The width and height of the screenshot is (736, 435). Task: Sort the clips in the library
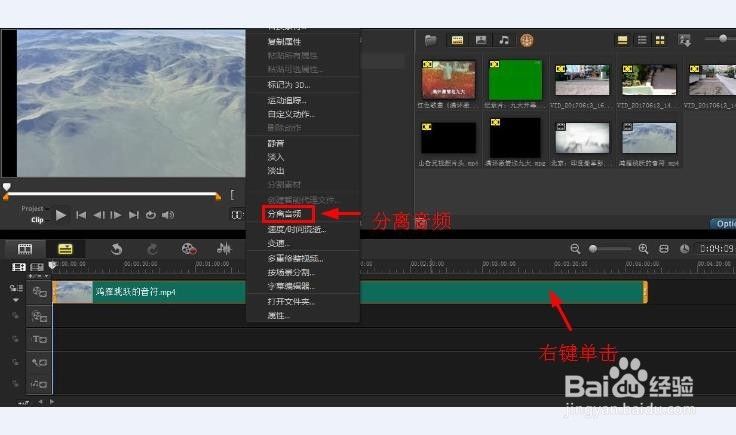coord(684,40)
